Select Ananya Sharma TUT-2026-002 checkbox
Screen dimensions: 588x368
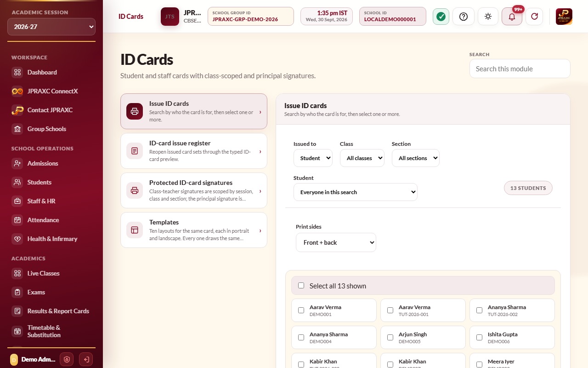(x=480, y=310)
